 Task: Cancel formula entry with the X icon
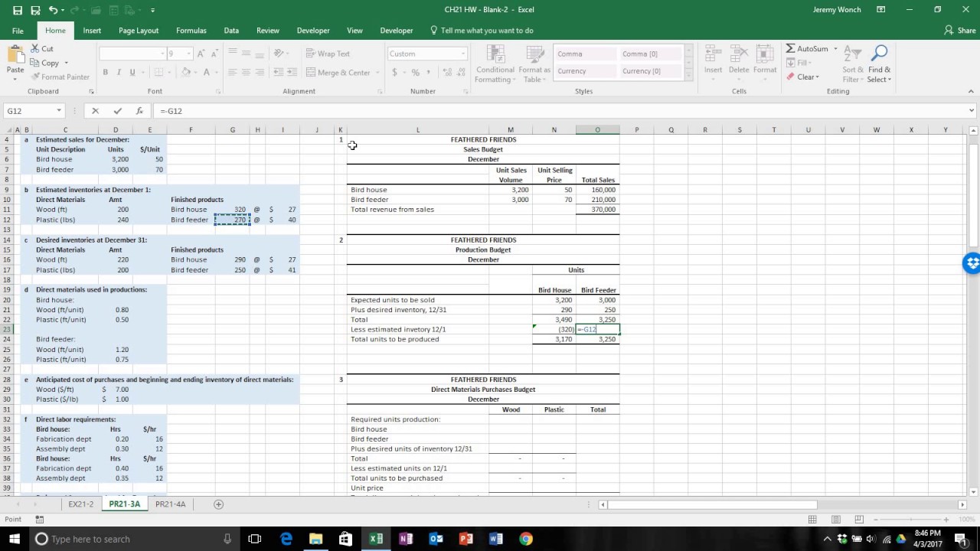[x=95, y=111]
